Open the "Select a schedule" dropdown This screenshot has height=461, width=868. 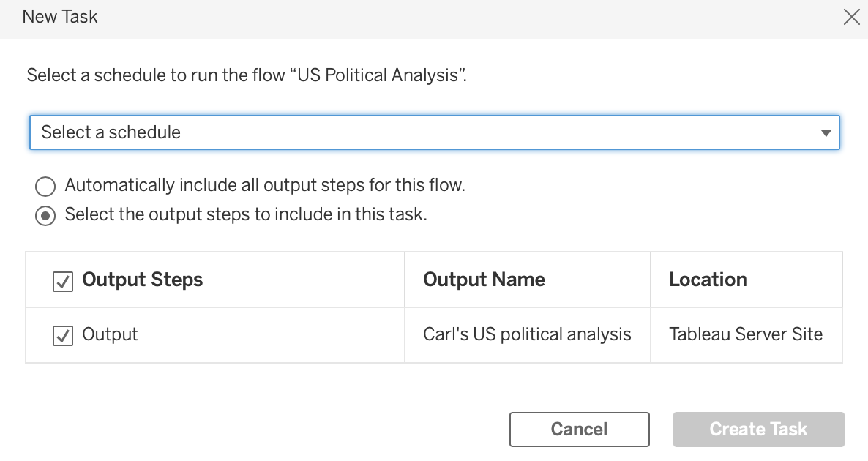click(x=433, y=132)
